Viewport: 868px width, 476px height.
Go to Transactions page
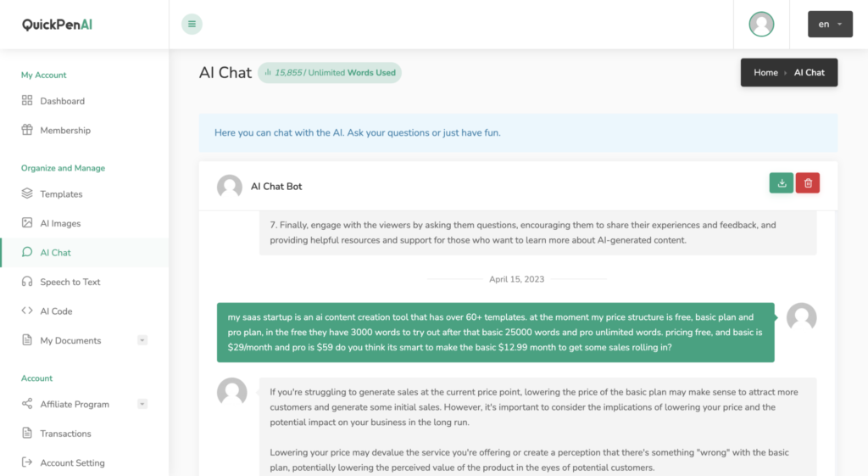(x=65, y=434)
